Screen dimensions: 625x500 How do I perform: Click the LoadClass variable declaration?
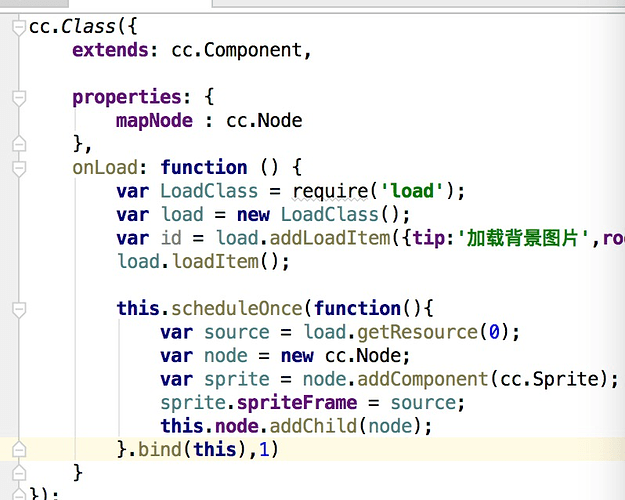click(x=209, y=191)
